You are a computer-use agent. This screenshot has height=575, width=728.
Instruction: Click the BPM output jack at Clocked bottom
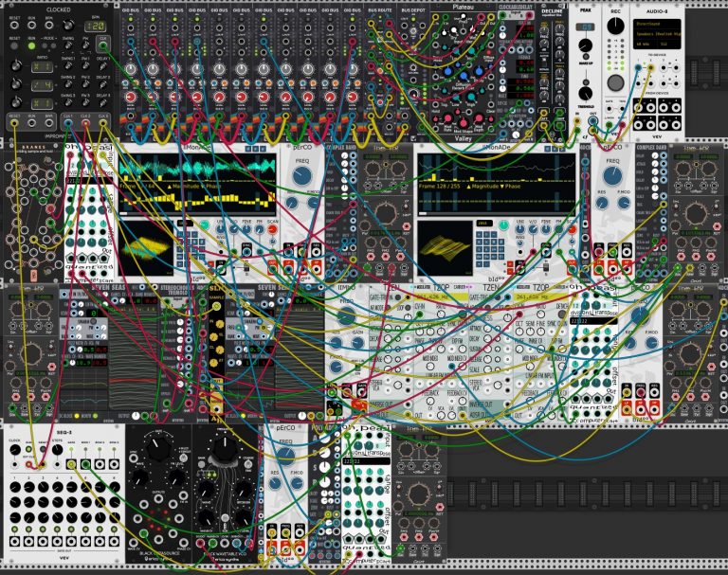point(48,123)
